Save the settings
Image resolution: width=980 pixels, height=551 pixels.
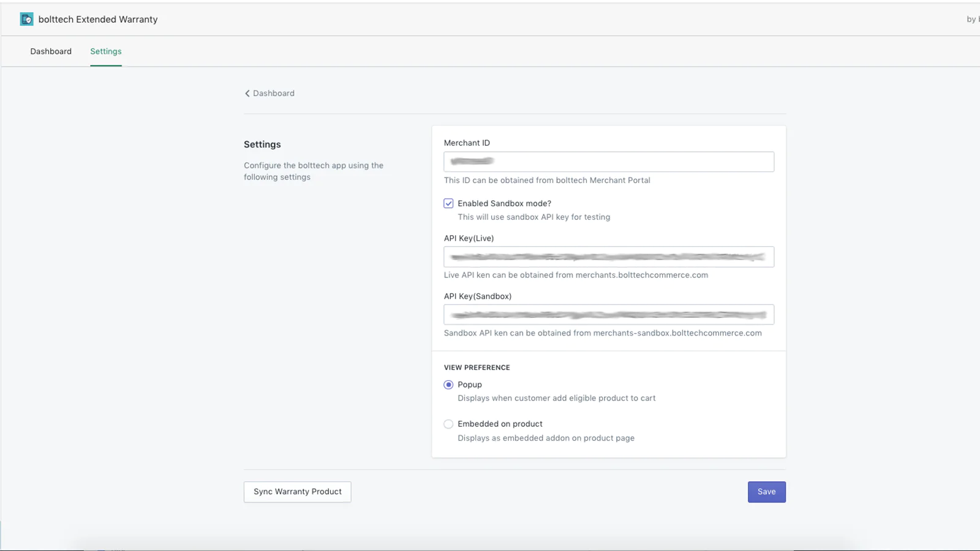[766, 492]
